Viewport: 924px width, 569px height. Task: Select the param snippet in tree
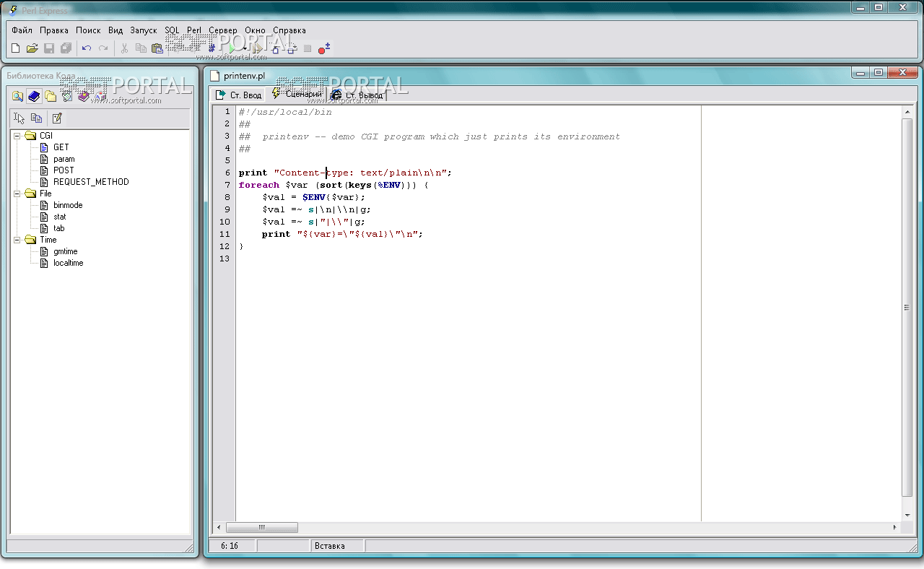point(64,159)
